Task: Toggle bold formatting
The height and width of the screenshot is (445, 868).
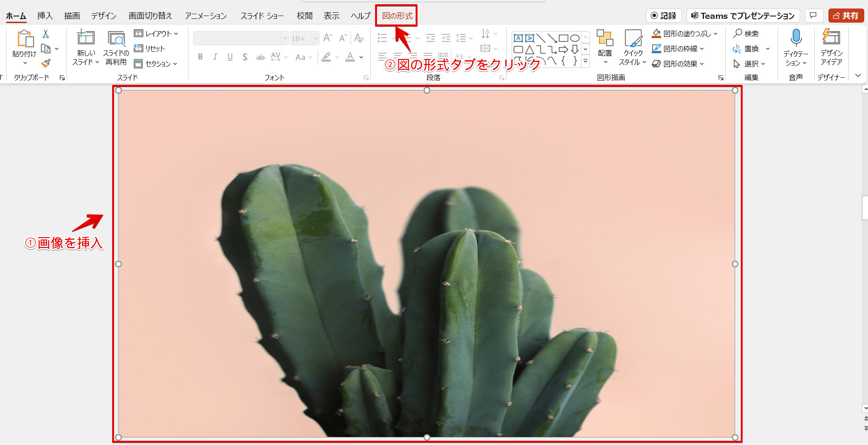Action: 200,57
